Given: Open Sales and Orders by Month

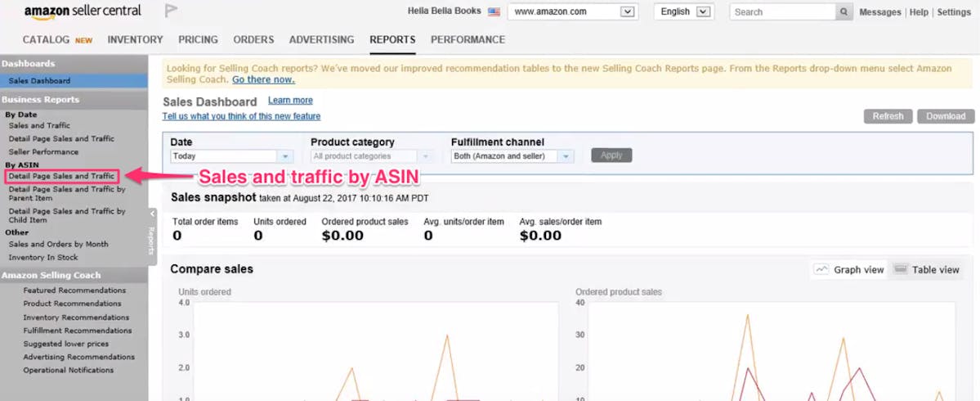Looking at the screenshot, I should pyautogui.click(x=58, y=245).
